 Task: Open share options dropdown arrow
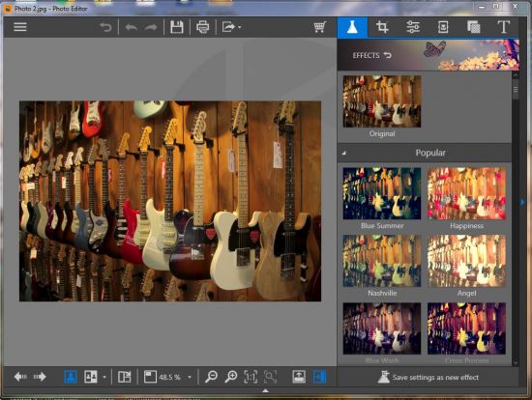pyautogui.click(x=240, y=27)
